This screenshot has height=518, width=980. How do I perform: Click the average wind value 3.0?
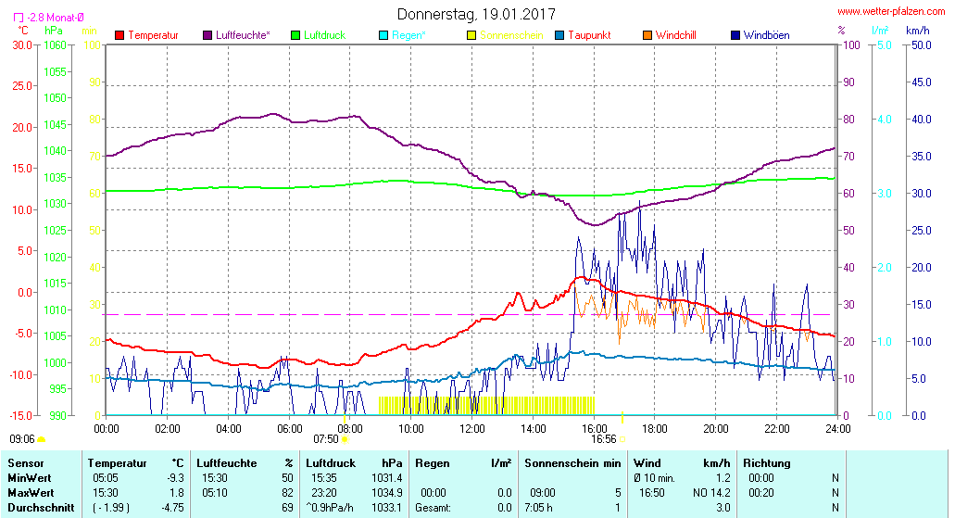(723, 508)
